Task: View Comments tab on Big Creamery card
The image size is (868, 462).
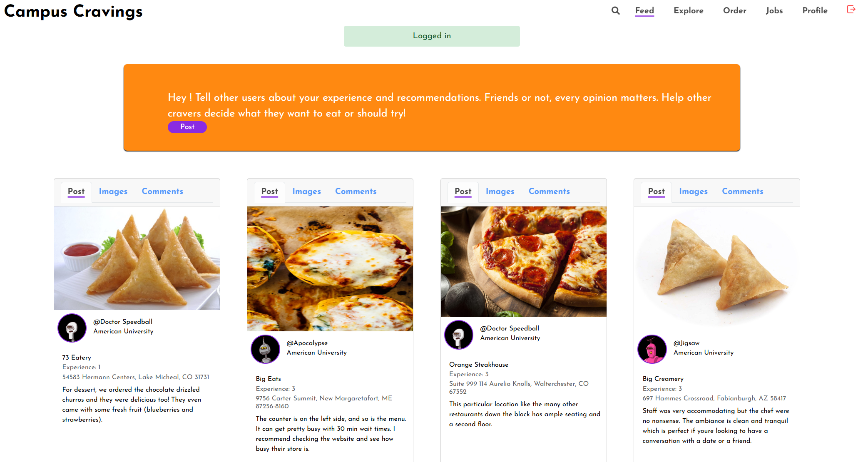Action: (742, 191)
